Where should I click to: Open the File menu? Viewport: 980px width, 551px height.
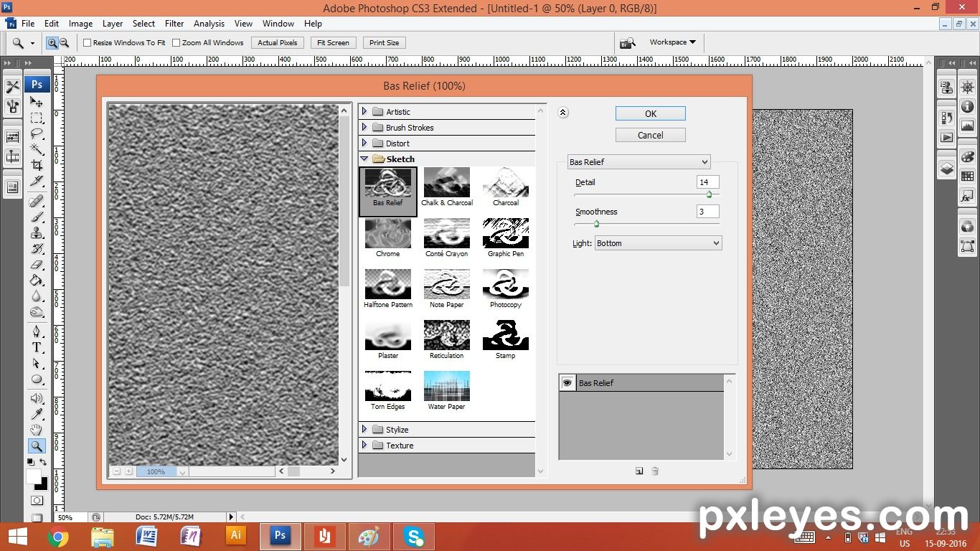[28, 23]
